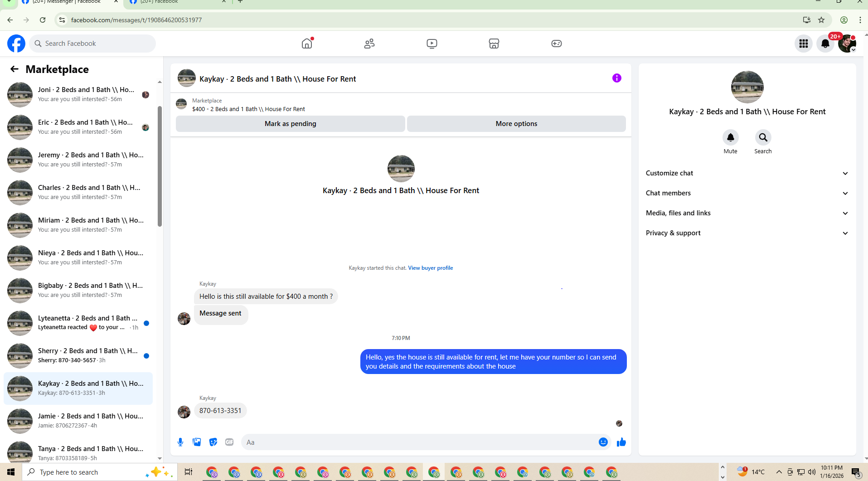This screenshot has width=868, height=481.
Task: Click the listing thumbnail in the right panel
Action: [x=747, y=87]
